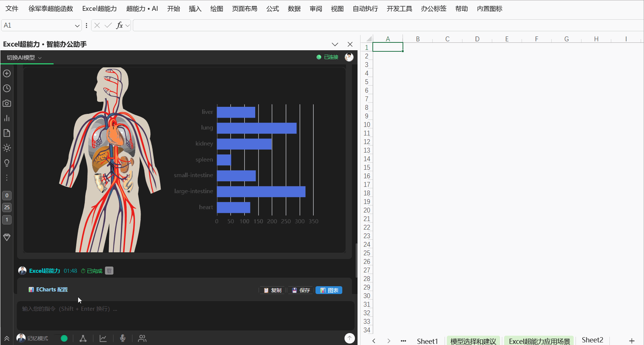Click the line chart icon in bottom toolbar

tap(103, 338)
